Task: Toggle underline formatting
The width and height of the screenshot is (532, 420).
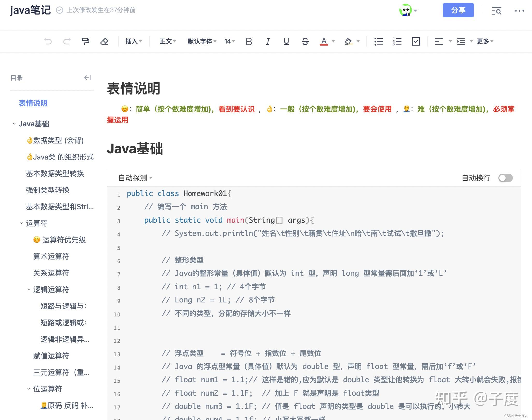Action: 286,41
